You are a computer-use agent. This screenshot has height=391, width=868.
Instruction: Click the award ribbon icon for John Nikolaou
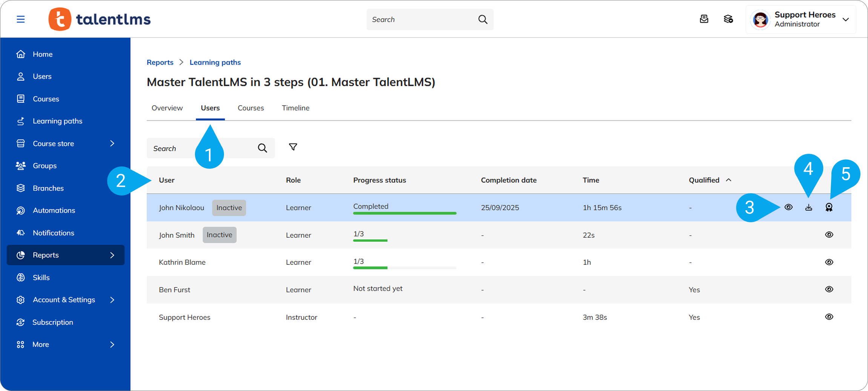tap(829, 208)
